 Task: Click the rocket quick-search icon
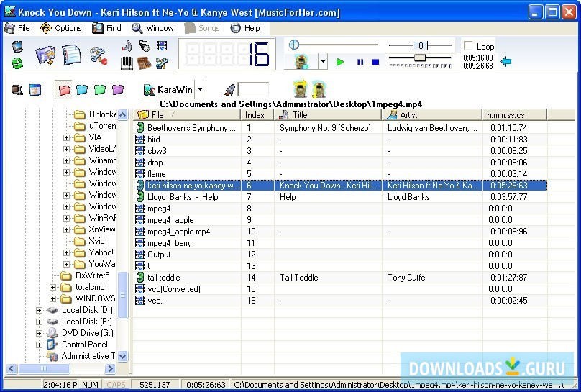point(229,90)
